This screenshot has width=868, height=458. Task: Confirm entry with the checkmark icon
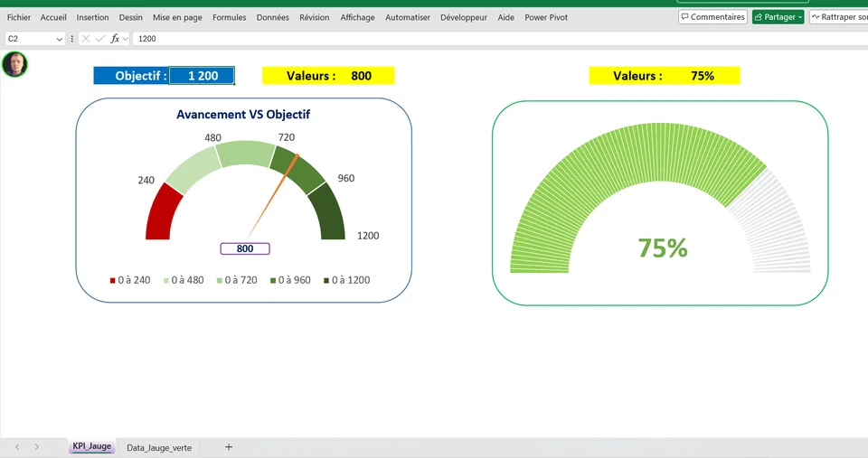click(x=99, y=39)
